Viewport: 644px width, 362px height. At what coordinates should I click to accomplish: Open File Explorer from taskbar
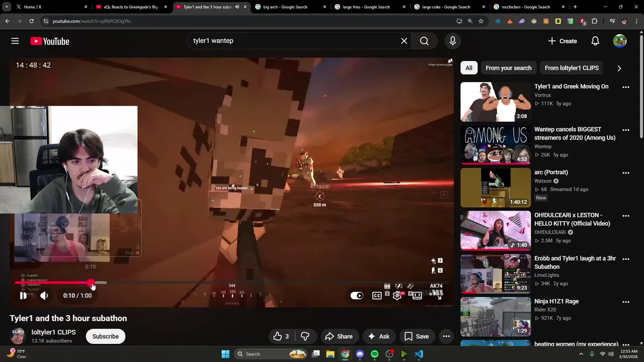[330, 354]
